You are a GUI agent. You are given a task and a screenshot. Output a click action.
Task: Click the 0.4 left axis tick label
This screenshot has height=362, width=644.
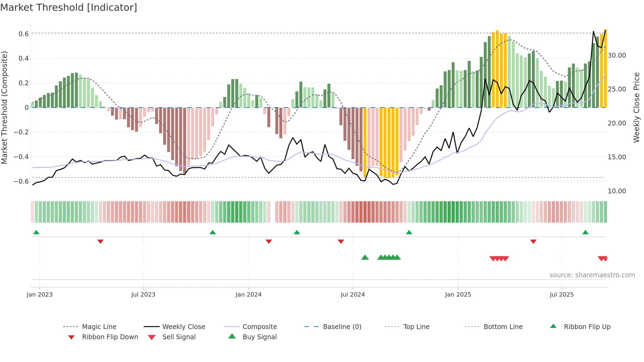point(24,58)
